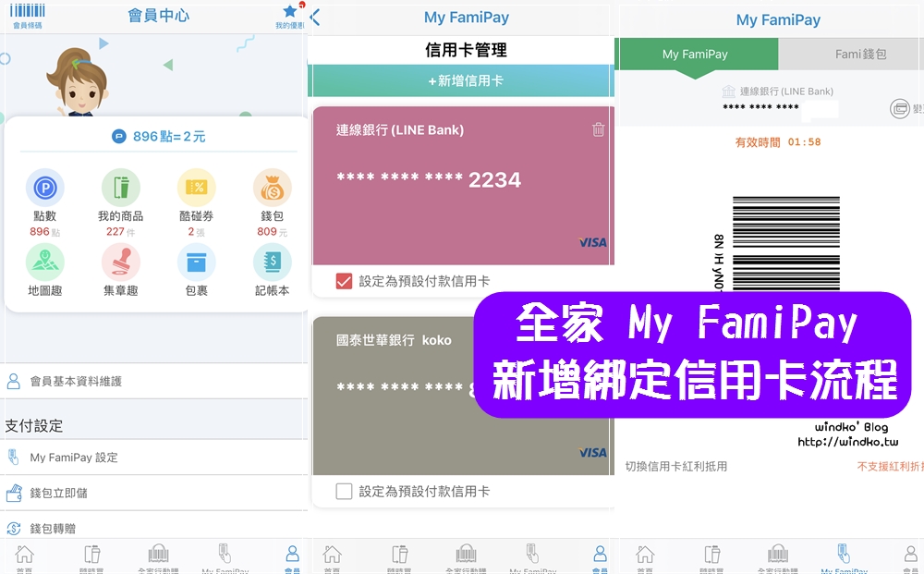Open the 記帳本 ledger icon
Viewport: 924px width, 574px height.
(272, 267)
